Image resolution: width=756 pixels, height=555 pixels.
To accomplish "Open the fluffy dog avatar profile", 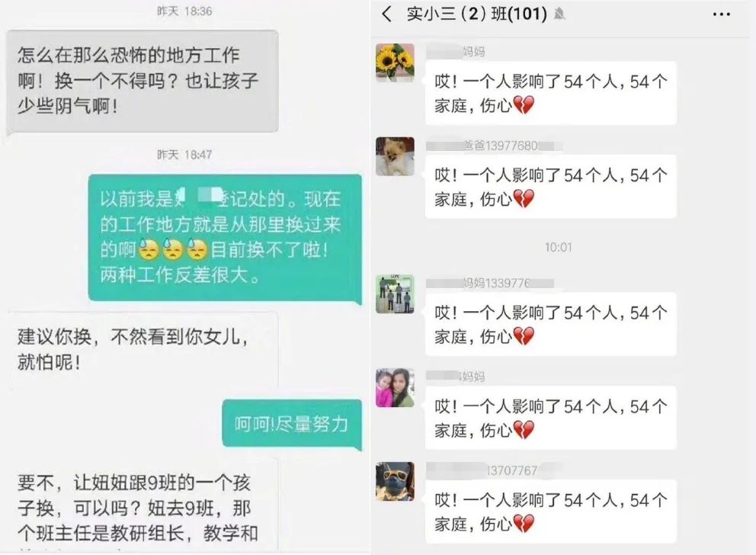I will (395, 156).
